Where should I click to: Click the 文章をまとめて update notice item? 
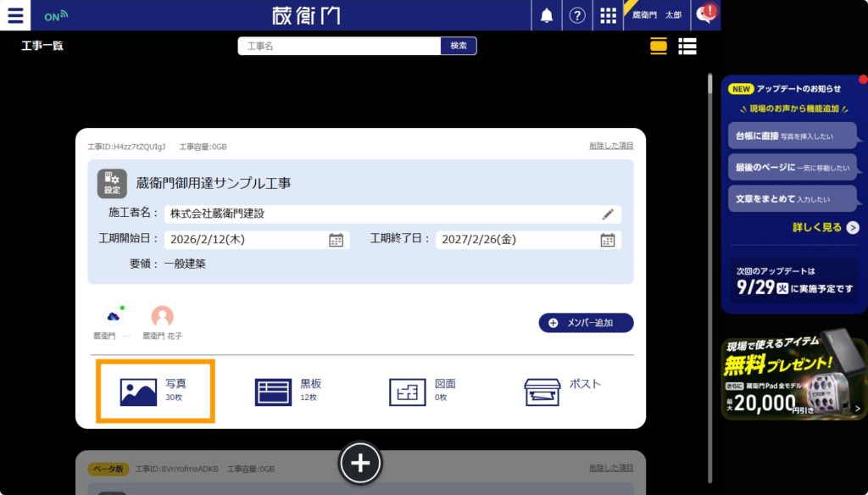point(793,199)
